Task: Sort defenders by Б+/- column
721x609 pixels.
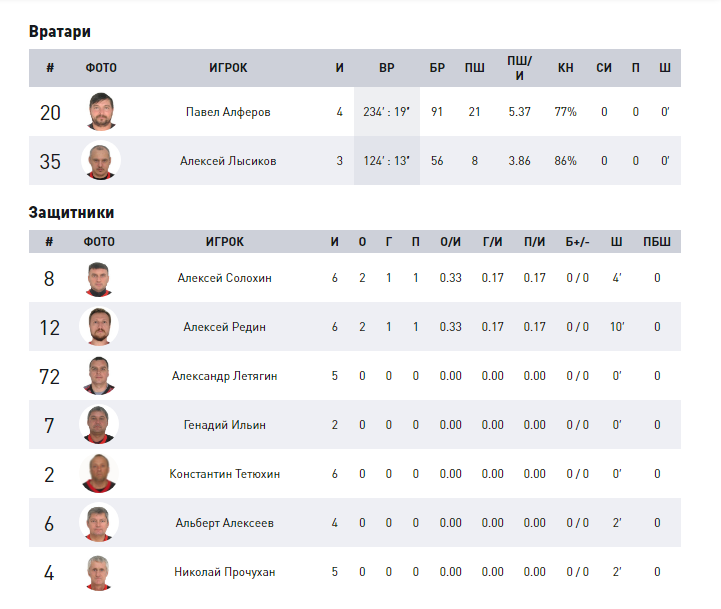Action: pos(578,241)
